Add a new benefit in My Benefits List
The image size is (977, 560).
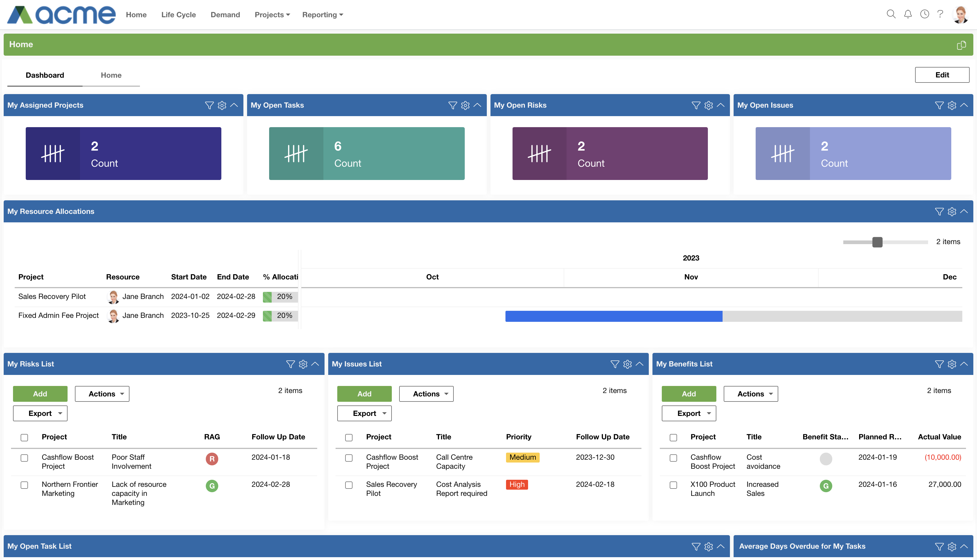coord(689,394)
